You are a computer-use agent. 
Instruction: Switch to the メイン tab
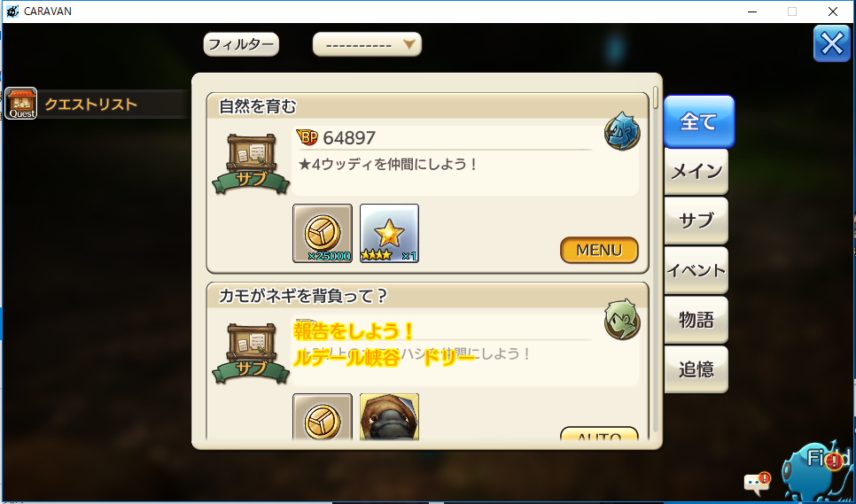tap(696, 172)
